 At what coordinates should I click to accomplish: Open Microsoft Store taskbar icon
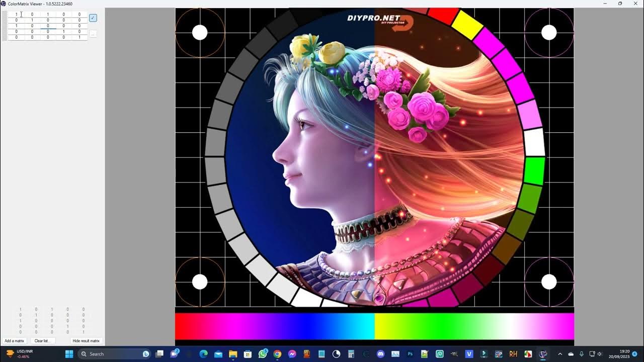point(248,354)
